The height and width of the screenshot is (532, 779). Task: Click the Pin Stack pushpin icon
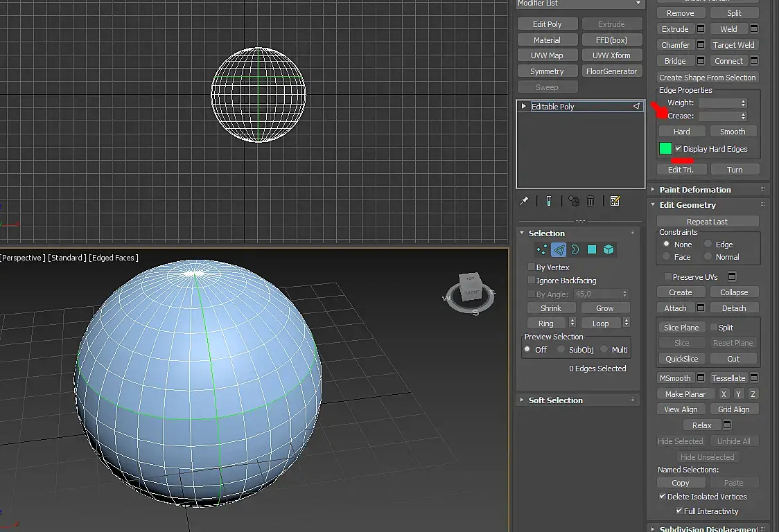525,201
